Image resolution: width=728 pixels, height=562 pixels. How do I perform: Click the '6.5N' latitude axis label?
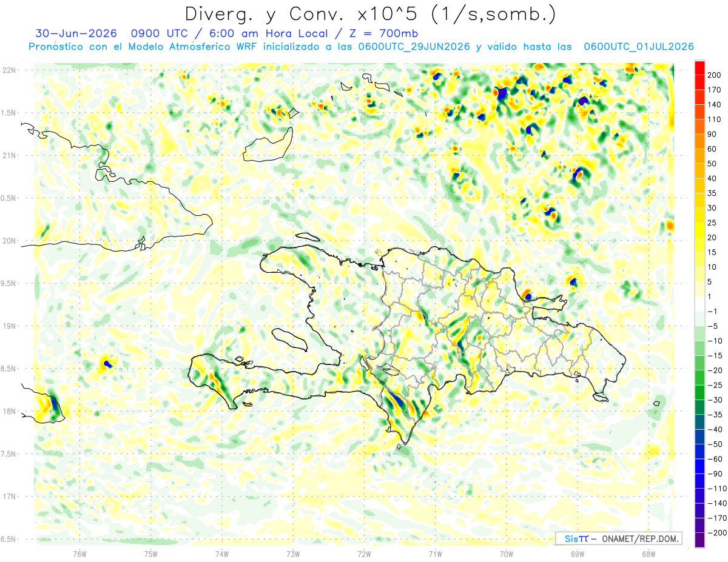[x=9, y=540]
